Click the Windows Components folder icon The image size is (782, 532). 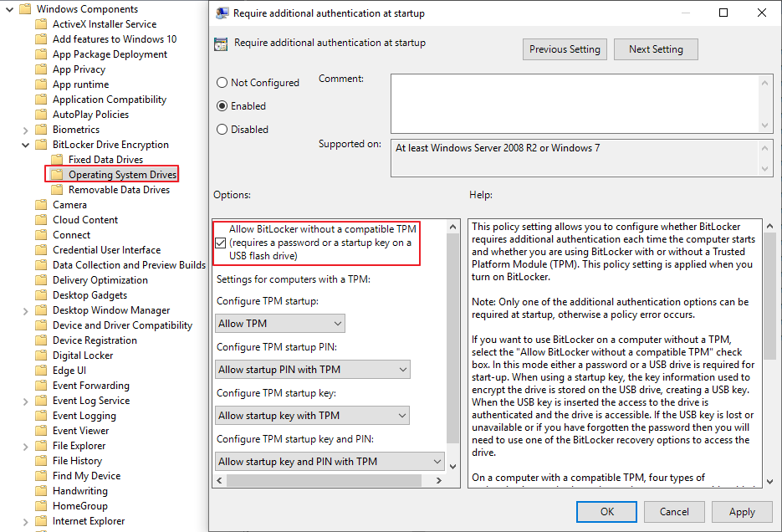[25, 9]
